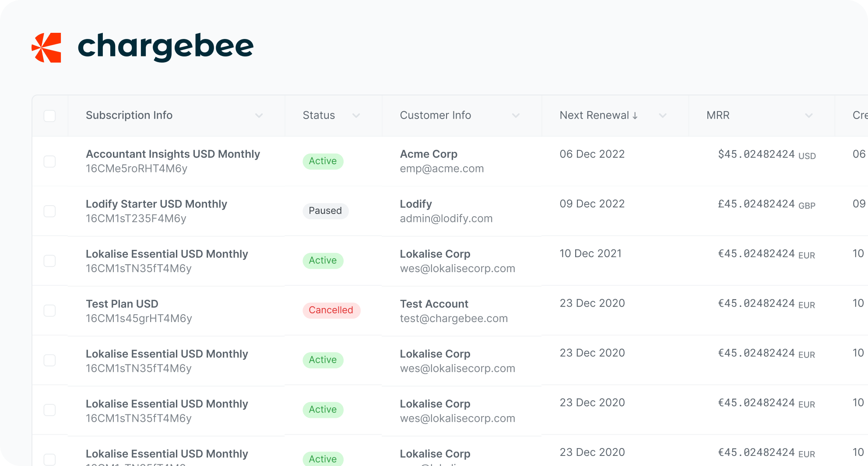Check the Test Plan USD row checkbox
The image size is (868, 466).
50,311
